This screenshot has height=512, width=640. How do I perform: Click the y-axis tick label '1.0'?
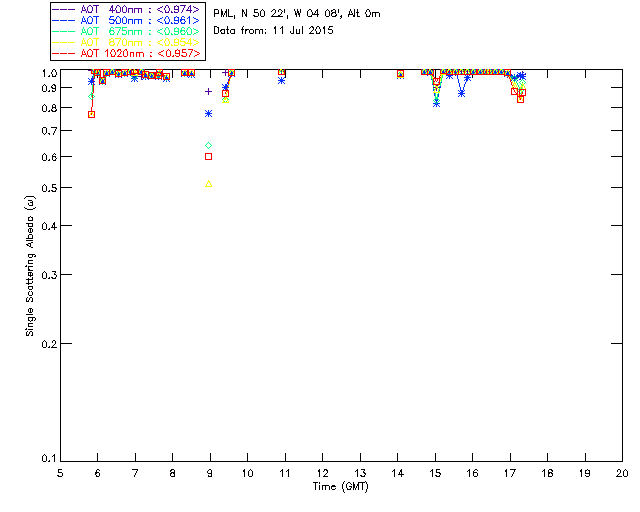click(49, 73)
